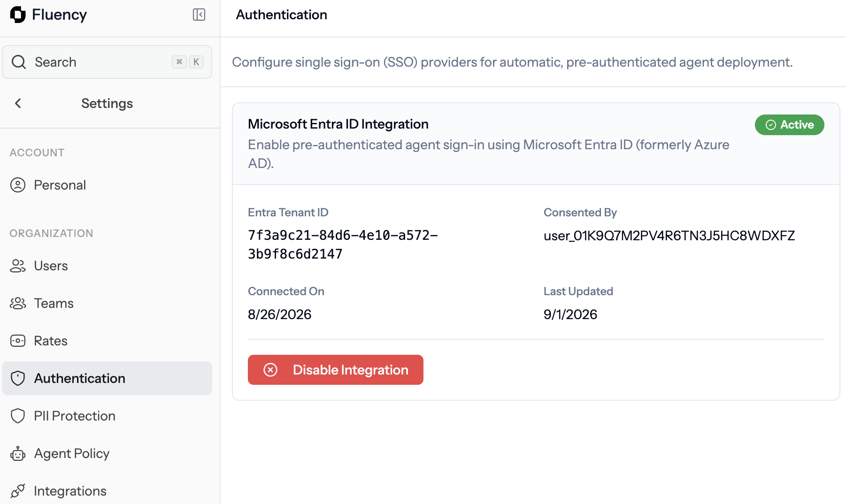Screen dimensions: 846x504
Task: Click the command key shortcut hint
Action: click(179, 62)
